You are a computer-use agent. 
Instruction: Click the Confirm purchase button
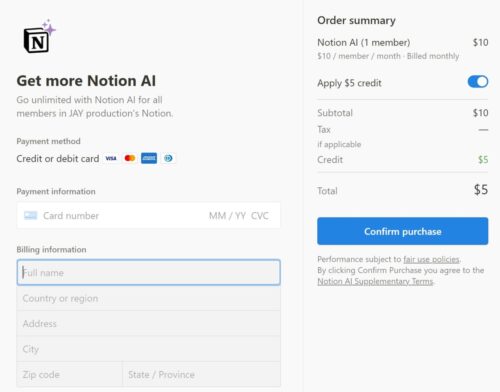tap(403, 231)
